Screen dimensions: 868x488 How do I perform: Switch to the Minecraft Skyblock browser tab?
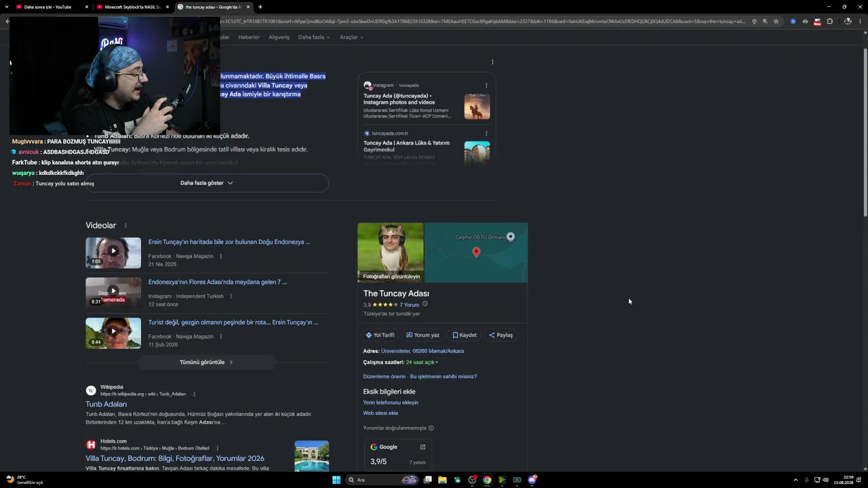coord(133,7)
